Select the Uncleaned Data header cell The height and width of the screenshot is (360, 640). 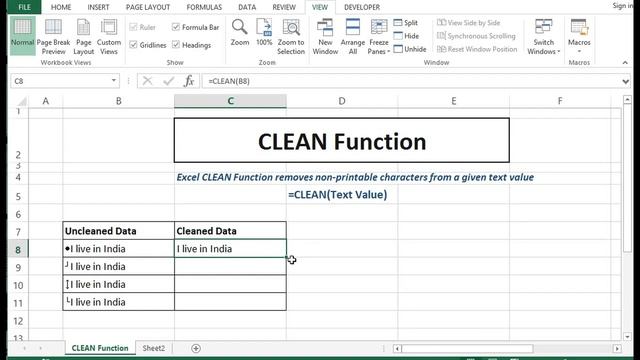118,231
